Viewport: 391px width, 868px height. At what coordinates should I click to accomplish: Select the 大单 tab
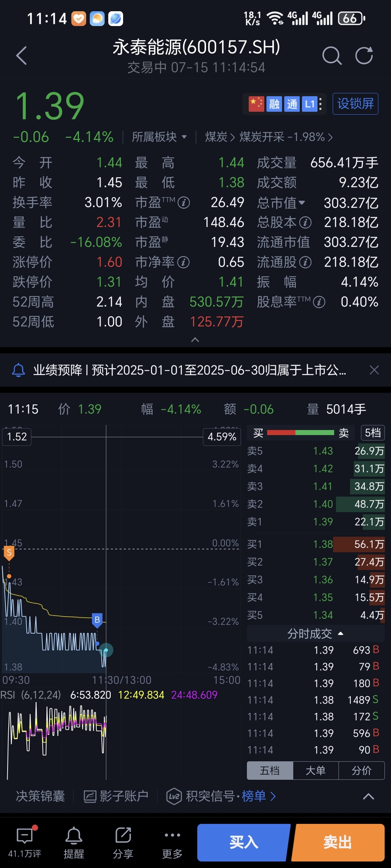point(316,771)
